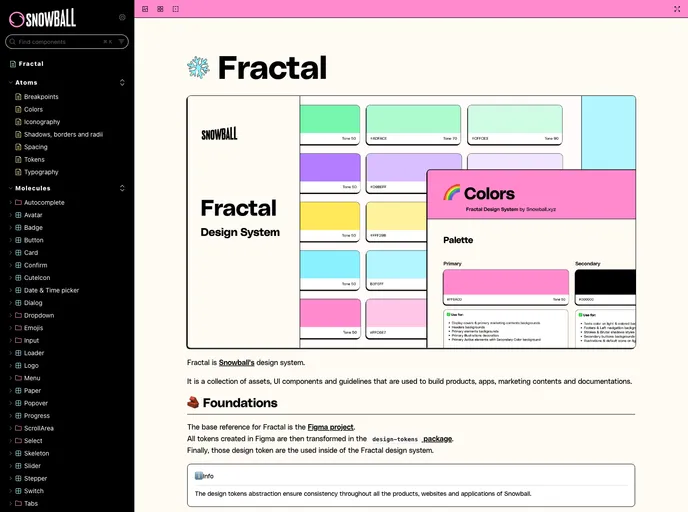Follow the Snowball's link

point(236,362)
